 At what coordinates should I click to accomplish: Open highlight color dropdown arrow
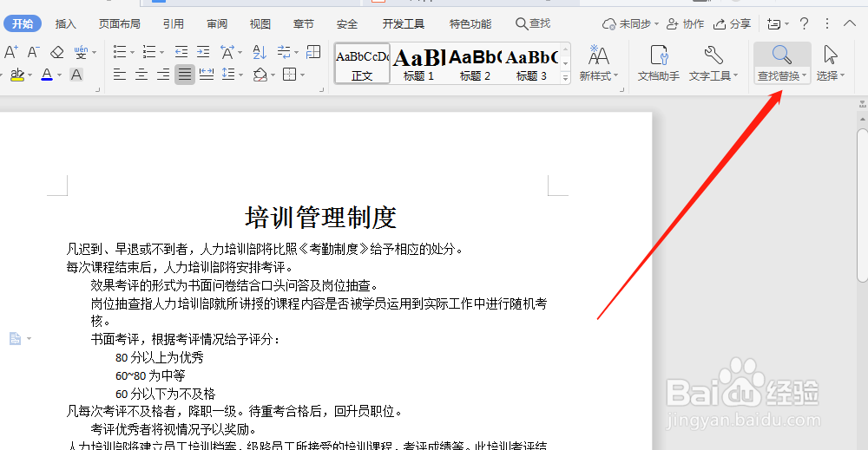click(x=30, y=75)
